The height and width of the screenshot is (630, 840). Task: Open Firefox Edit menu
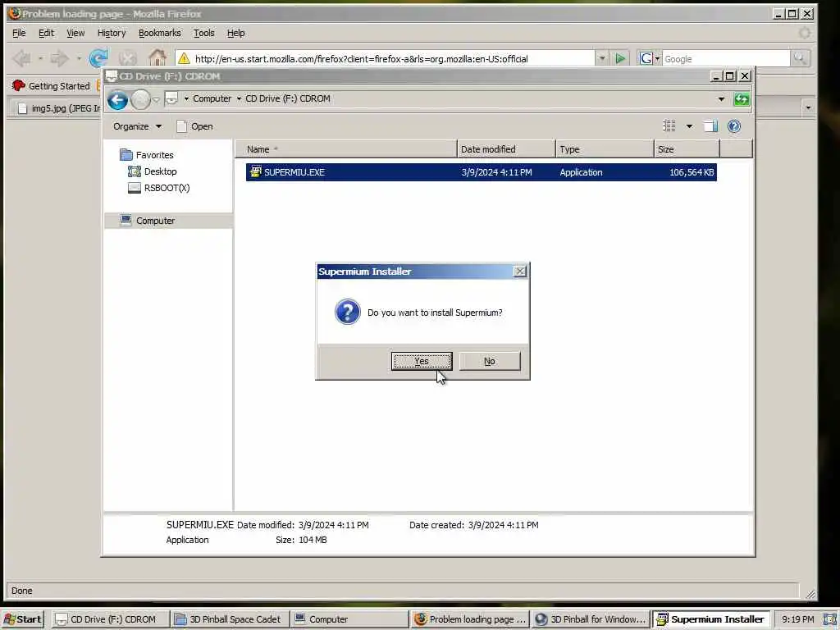[x=46, y=33]
